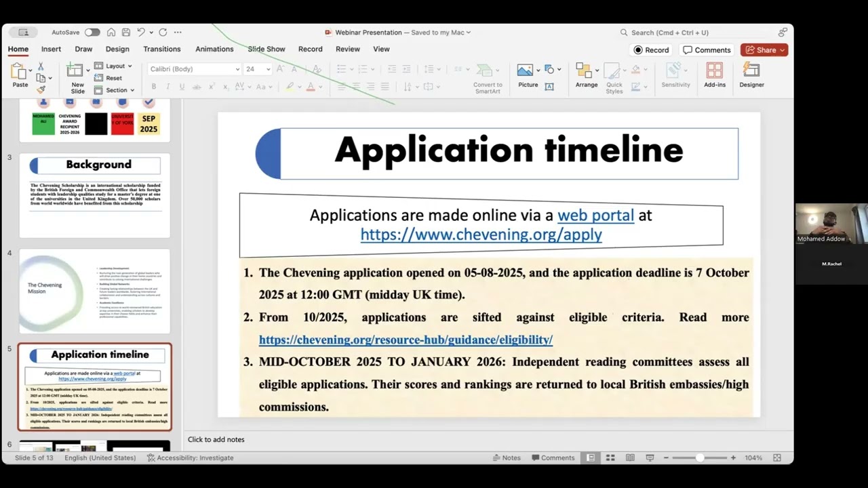The width and height of the screenshot is (868, 488).
Task: Open the Review tab
Action: click(348, 49)
